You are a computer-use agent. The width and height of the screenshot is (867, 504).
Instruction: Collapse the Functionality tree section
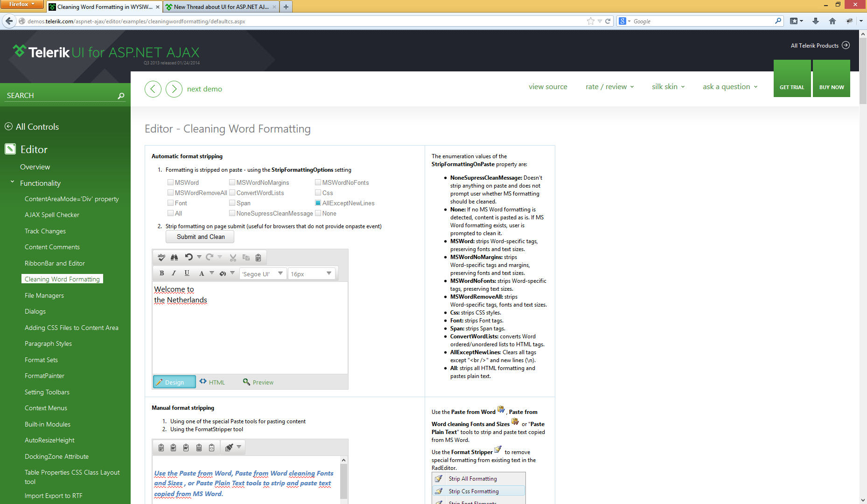tap(12, 182)
